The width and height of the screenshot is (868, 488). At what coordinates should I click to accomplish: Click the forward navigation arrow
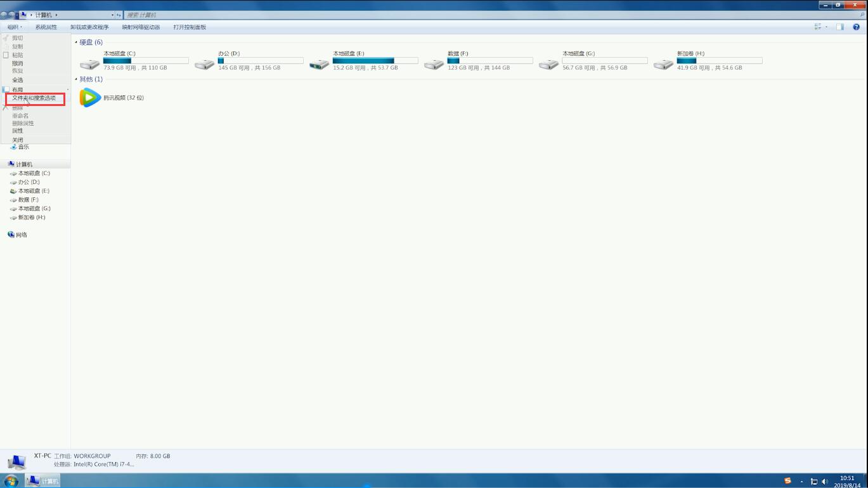(12, 15)
